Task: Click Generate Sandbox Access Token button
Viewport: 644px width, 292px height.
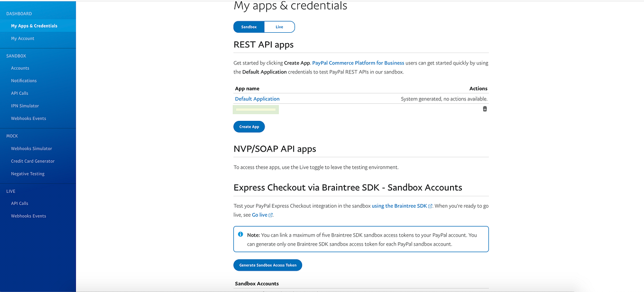Action: (267, 265)
